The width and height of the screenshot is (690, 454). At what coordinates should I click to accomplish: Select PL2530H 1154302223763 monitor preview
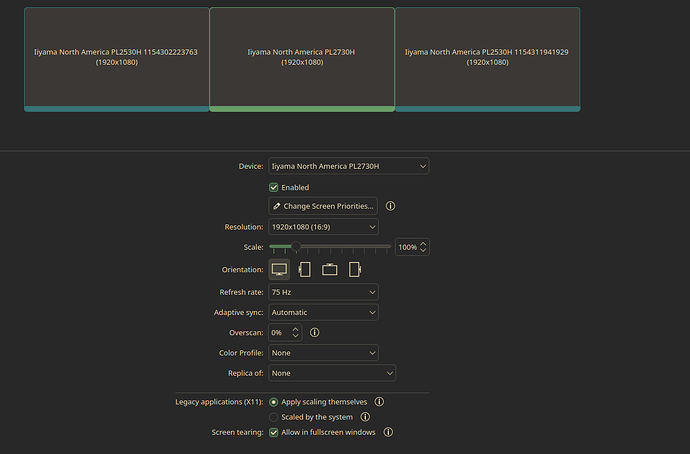[117, 59]
